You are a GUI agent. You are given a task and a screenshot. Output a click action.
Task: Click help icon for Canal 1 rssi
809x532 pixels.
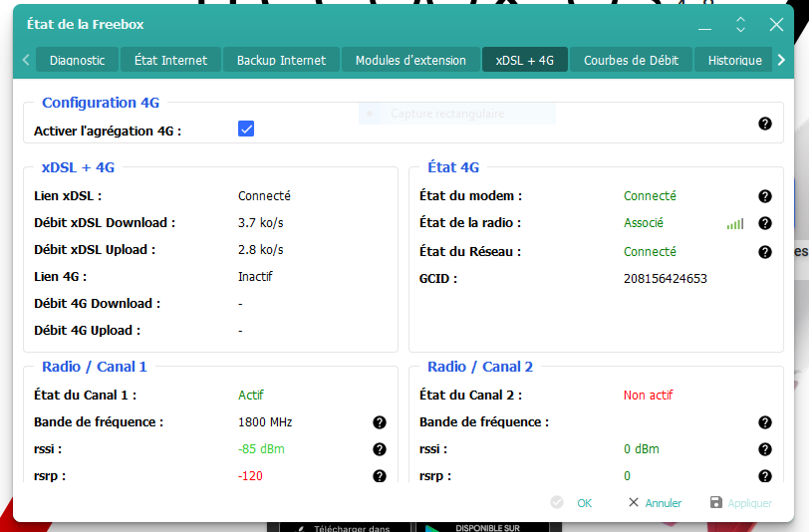380,449
